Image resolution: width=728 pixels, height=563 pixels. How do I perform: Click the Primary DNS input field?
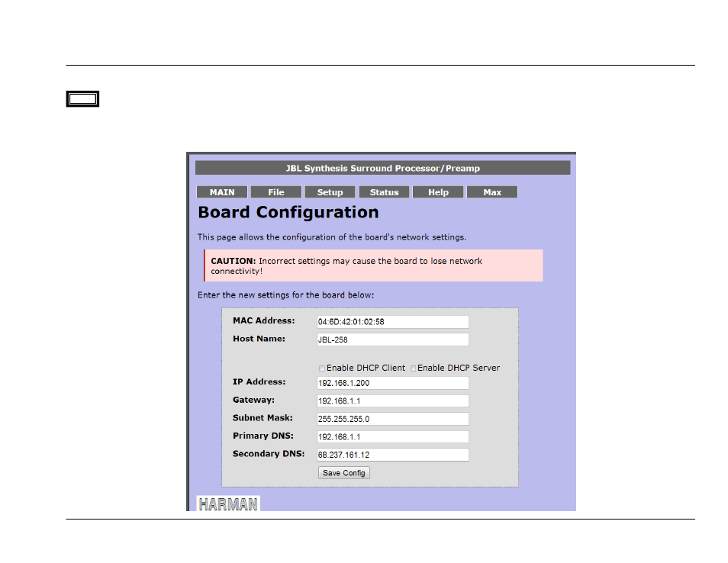click(393, 437)
